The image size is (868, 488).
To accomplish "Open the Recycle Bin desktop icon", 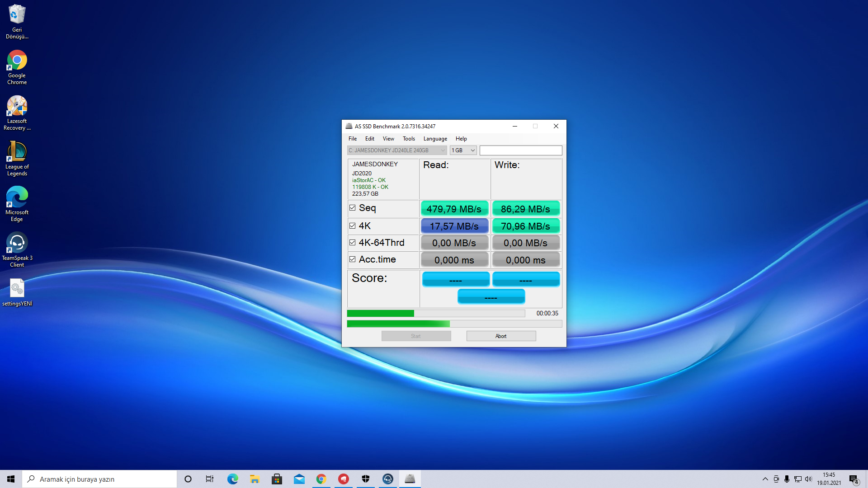I will tap(17, 21).
